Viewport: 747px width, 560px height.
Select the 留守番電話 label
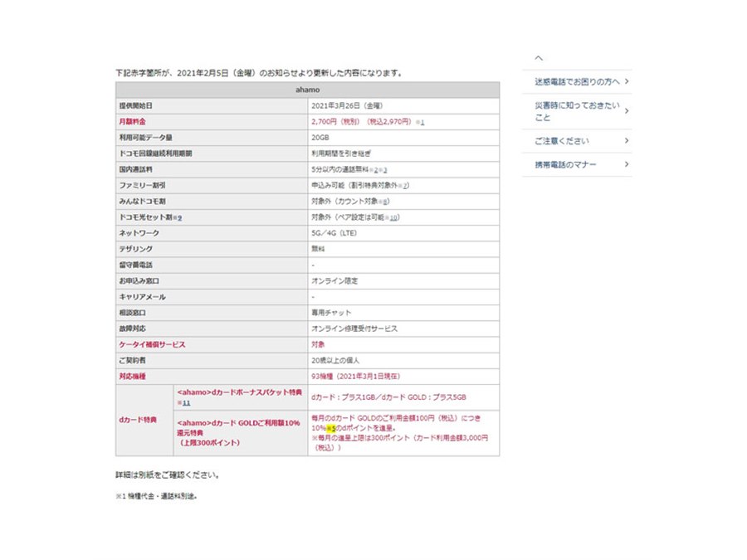click(136, 265)
